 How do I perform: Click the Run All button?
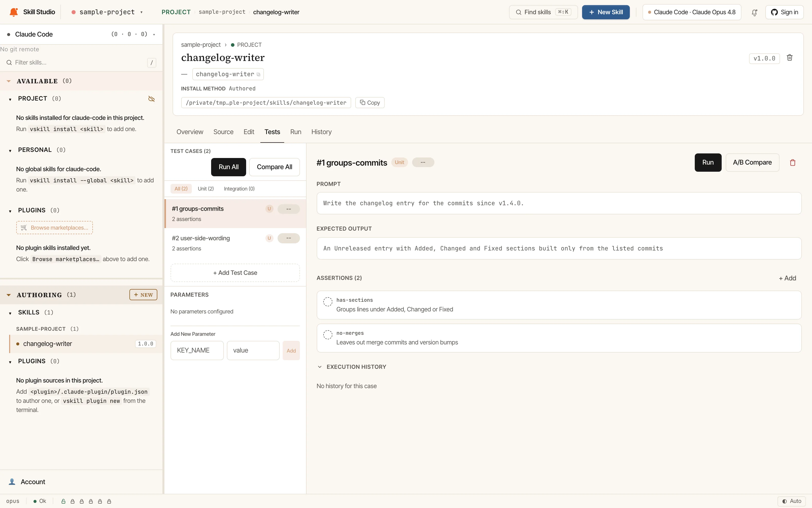coord(228,167)
